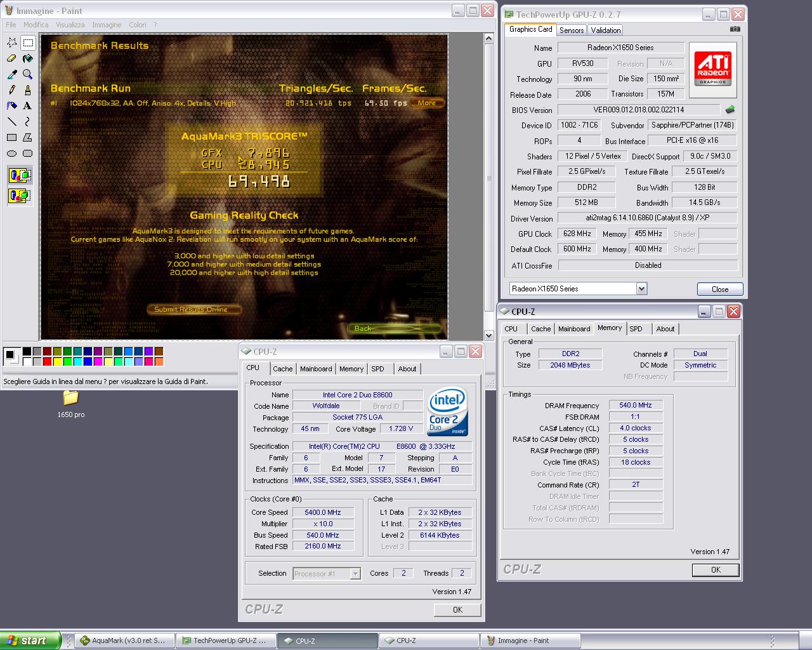Viewport: 812px width, 650px height.
Task: Open the ? help menu in Paint
Action: (x=155, y=25)
